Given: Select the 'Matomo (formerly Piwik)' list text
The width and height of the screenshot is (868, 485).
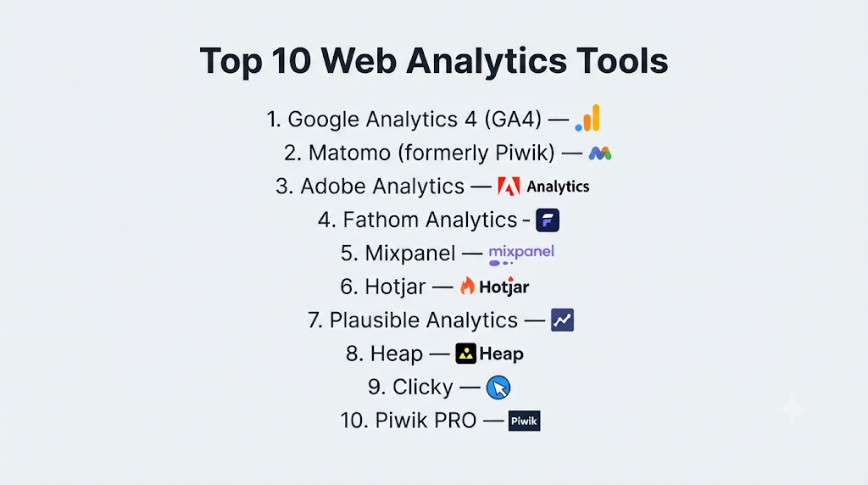Looking at the screenshot, I should point(431,153).
